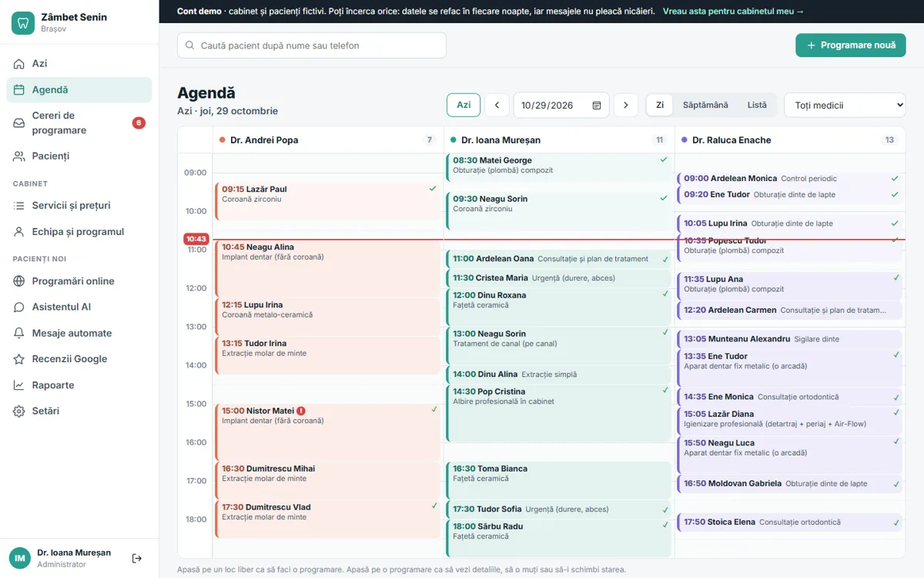Click the list icon beside Servicii și prețuri
The image size is (924, 578).
[x=19, y=206]
